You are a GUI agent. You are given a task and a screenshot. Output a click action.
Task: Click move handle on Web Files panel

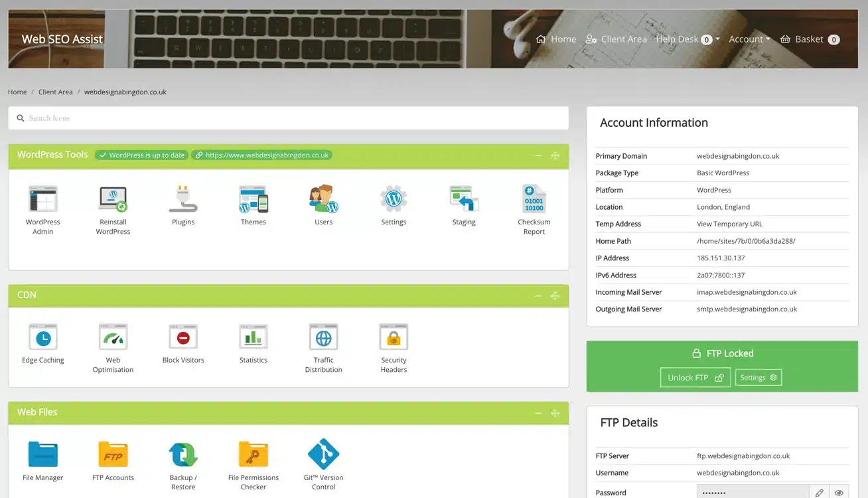[555, 413]
